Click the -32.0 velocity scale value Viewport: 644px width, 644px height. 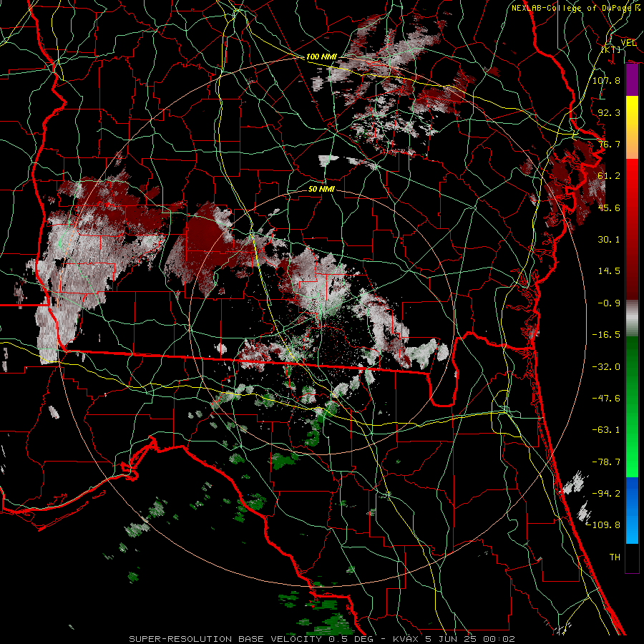pyautogui.click(x=606, y=367)
